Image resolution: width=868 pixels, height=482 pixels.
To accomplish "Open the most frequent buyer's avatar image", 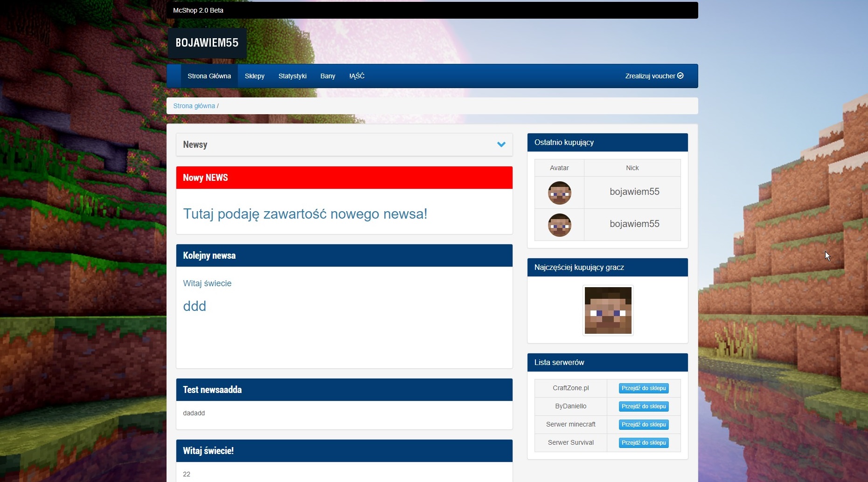I will pyautogui.click(x=608, y=310).
